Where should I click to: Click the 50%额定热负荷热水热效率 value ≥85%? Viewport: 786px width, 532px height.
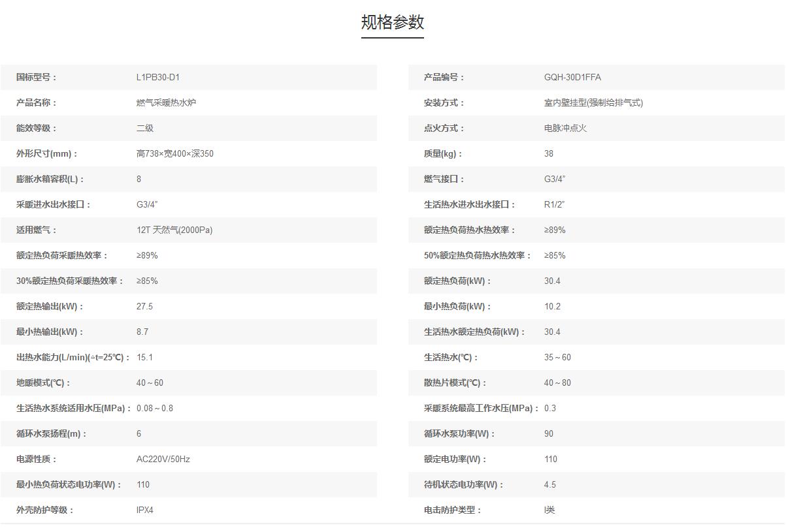[x=555, y=255]
